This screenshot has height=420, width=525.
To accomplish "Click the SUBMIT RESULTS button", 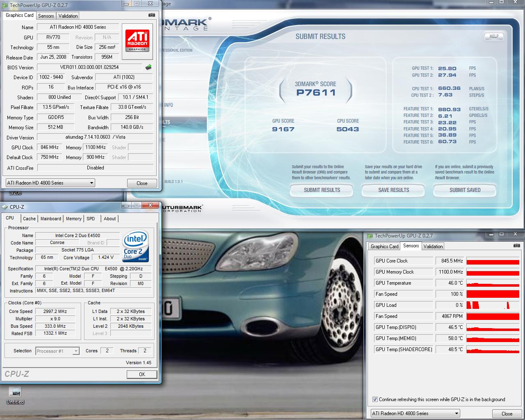I will point(322,190).
